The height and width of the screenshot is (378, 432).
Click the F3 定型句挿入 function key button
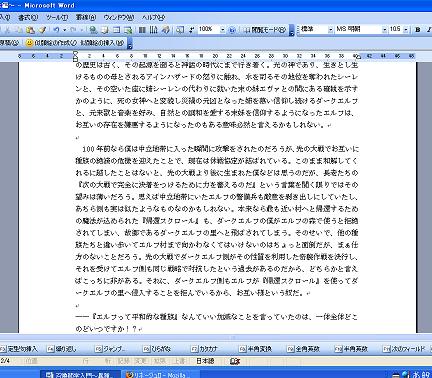[x=19, y=349]
